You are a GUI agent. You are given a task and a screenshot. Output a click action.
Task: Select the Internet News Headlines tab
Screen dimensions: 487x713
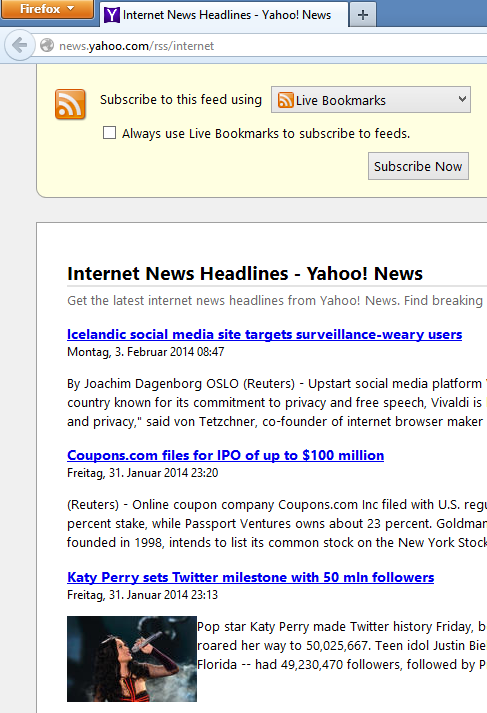(224, 15)
